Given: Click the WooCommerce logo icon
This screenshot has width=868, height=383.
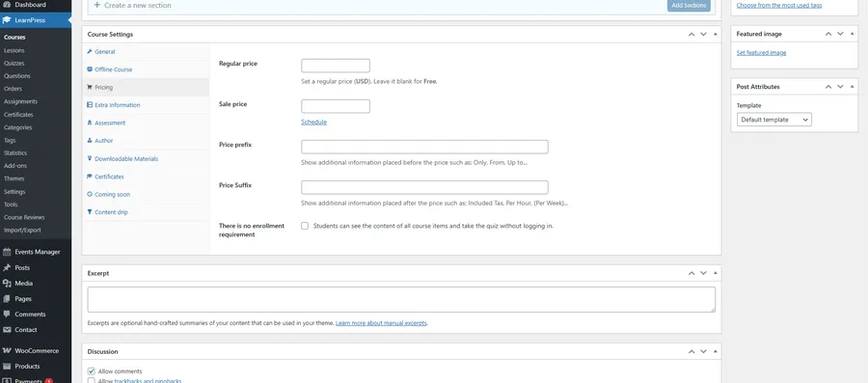Looking at the screenshot, I should coord(7,350).
